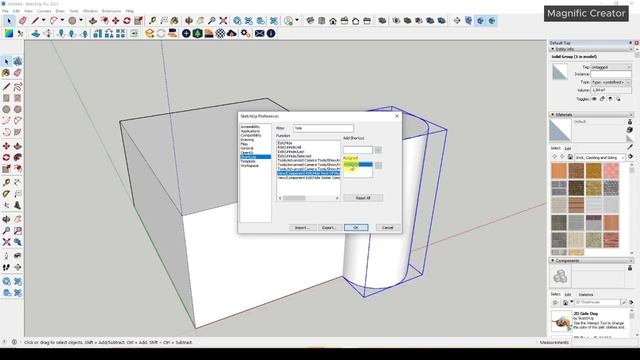The image size is (640, 360).
Task: Click the round info icon in second toolbar
Action: [x=271, y=33]
